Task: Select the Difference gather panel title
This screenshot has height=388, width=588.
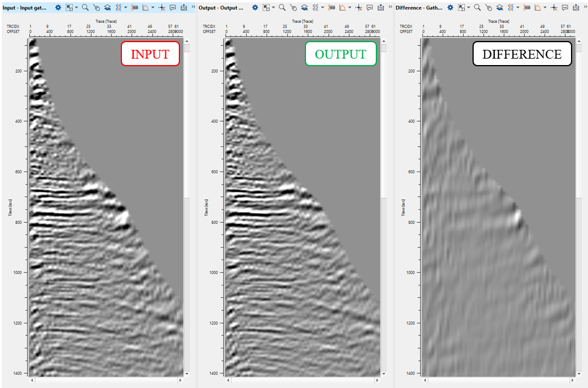Action: 419,8
